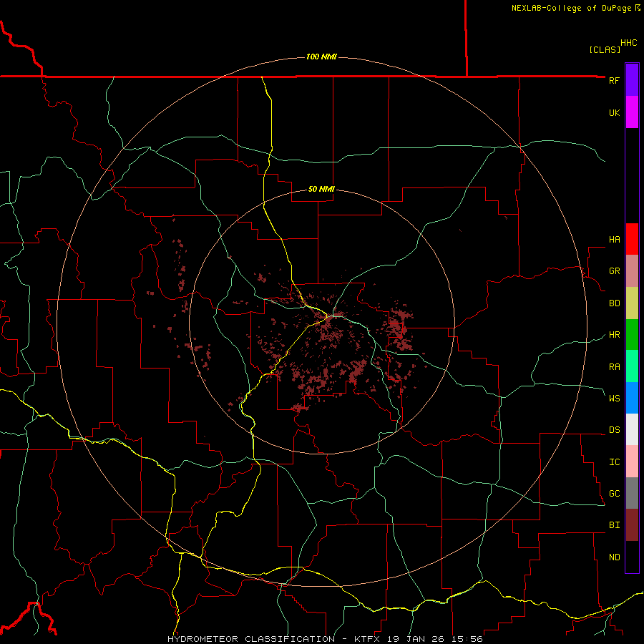Click the HA legend label
The height and width of the screenshot is (644, 644).
coord(614,239)
